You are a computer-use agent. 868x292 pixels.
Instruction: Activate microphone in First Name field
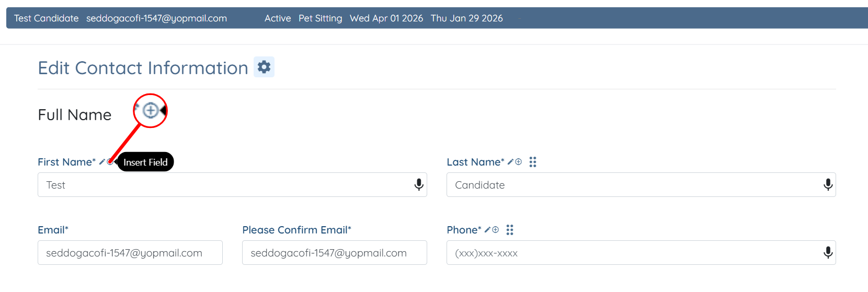[419, 184]
